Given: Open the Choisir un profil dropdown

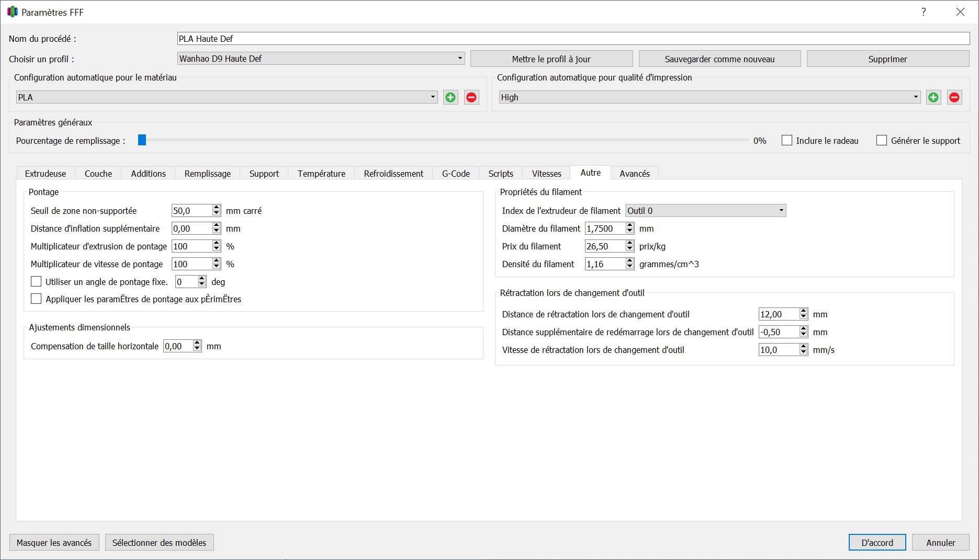Looking at the screenshot, I should click(x=321, y=59).
